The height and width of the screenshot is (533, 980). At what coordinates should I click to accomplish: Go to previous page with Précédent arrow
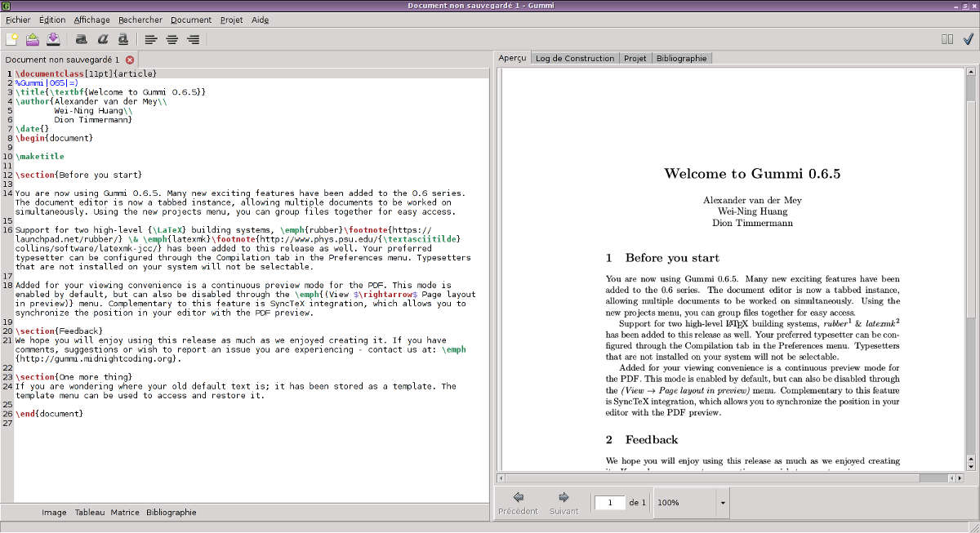coord(518,502)
